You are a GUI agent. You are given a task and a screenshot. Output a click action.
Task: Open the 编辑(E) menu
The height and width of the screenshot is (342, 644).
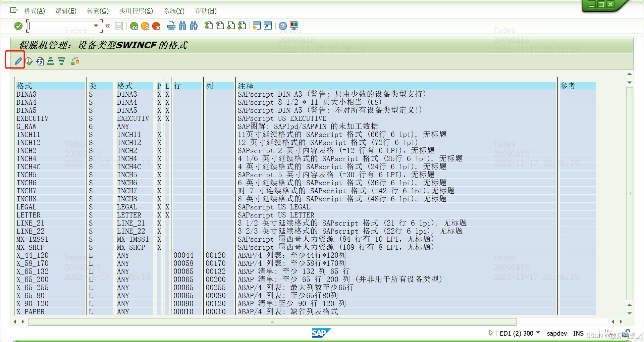(x=66, y=11)
